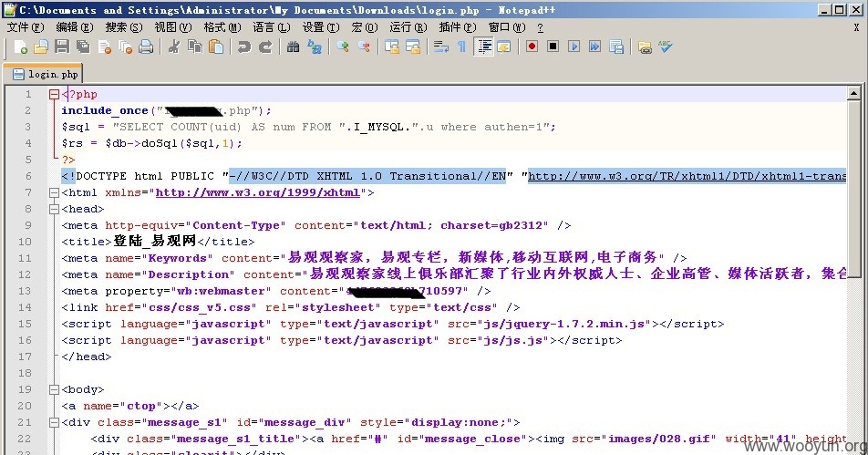Redo the edit via toolbar arrow
This screenshot has width=868, height=455.
(x=265, y=47)
